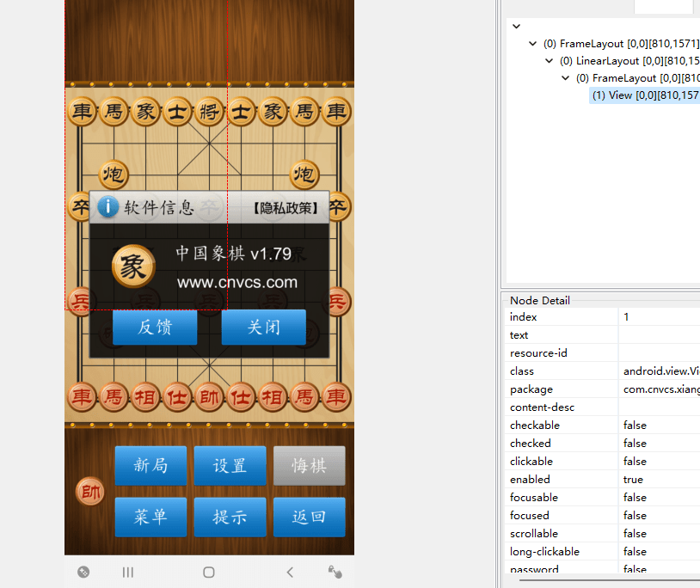This screenshot has width=700, height=588.
Task: Select the right black 馬 horse
Action: pos(304,112)
